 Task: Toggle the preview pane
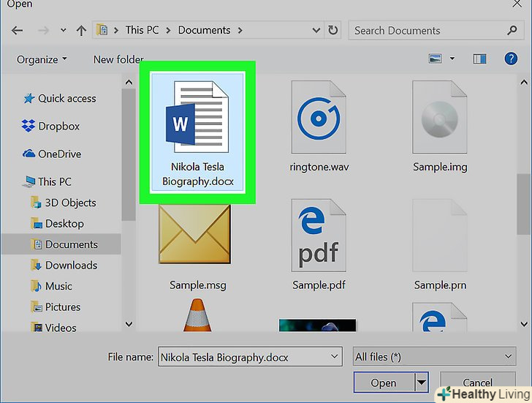pyautogui.click(x=479, y=59)
